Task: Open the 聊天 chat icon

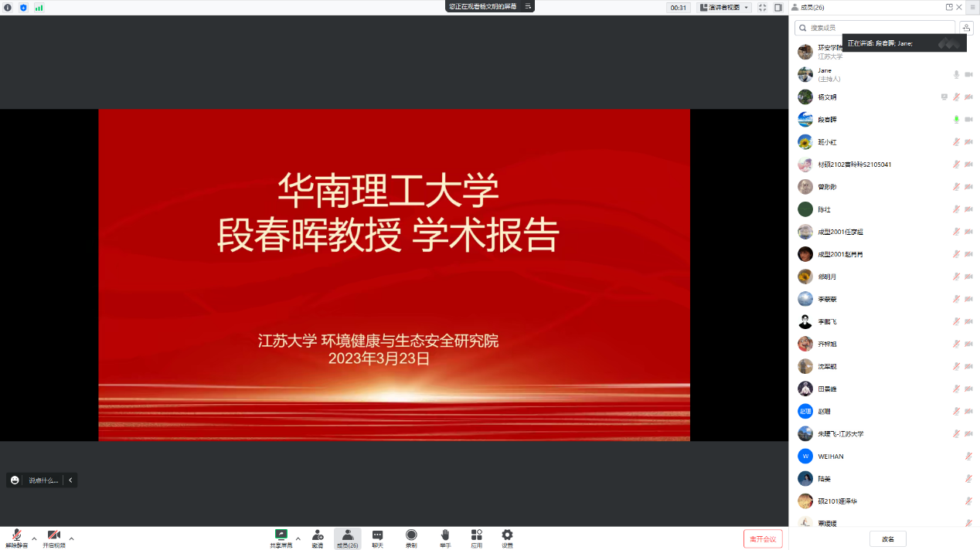Action: [377, 535]
